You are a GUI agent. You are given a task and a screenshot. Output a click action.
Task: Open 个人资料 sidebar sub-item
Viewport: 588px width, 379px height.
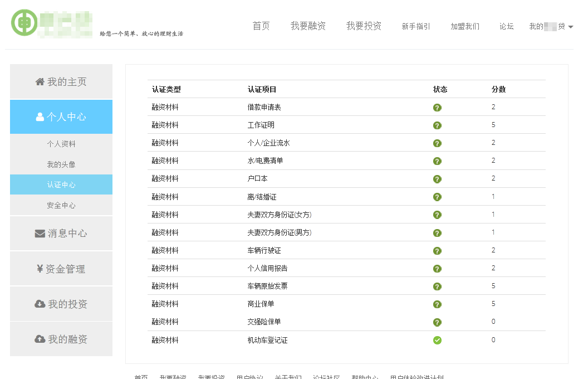[61, 144]
